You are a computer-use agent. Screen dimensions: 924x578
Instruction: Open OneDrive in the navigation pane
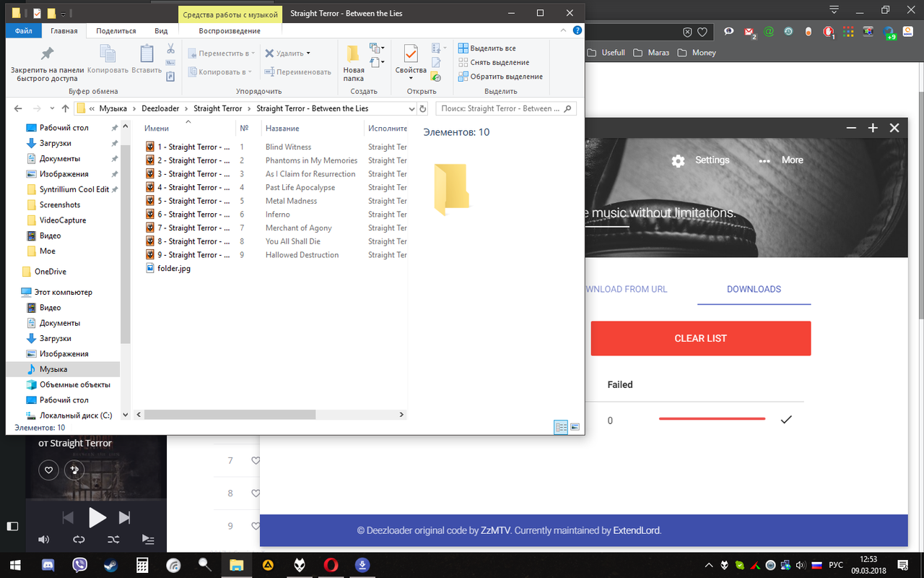tap(51, 272)
